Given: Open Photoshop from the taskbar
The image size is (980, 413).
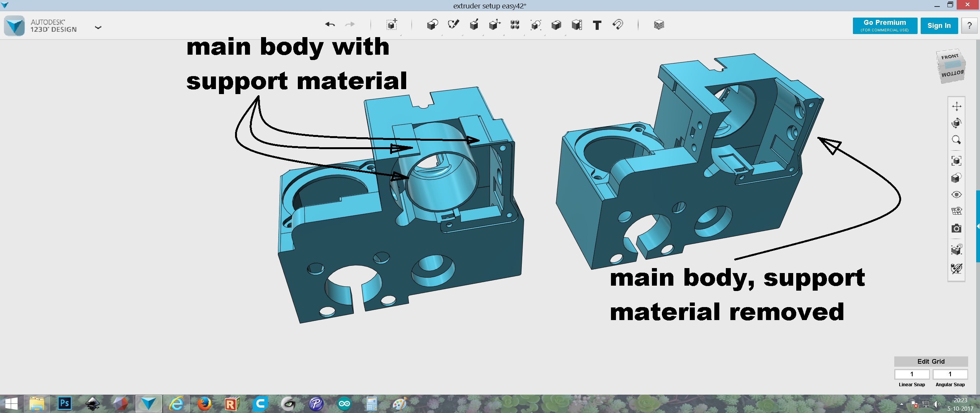Looking at the screenshot, I should tap(65, 404).
